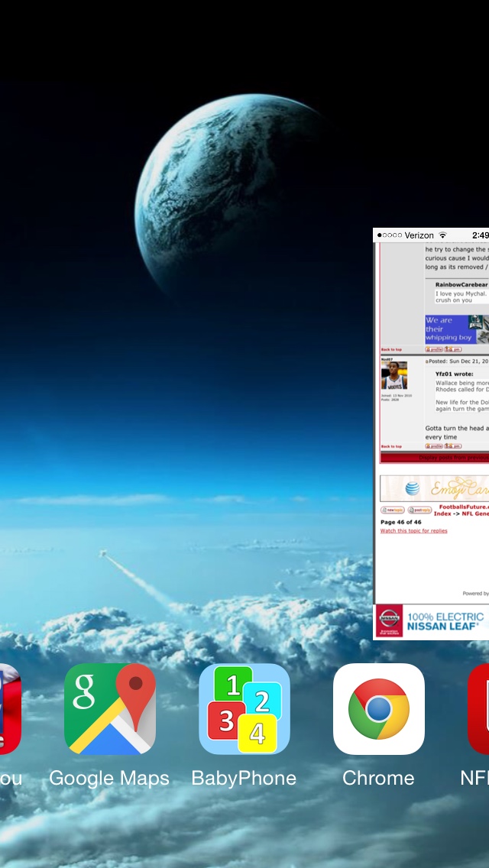
Task: Follow the 'NFL Gene' breadcrumb link
Action: (475, 513)
